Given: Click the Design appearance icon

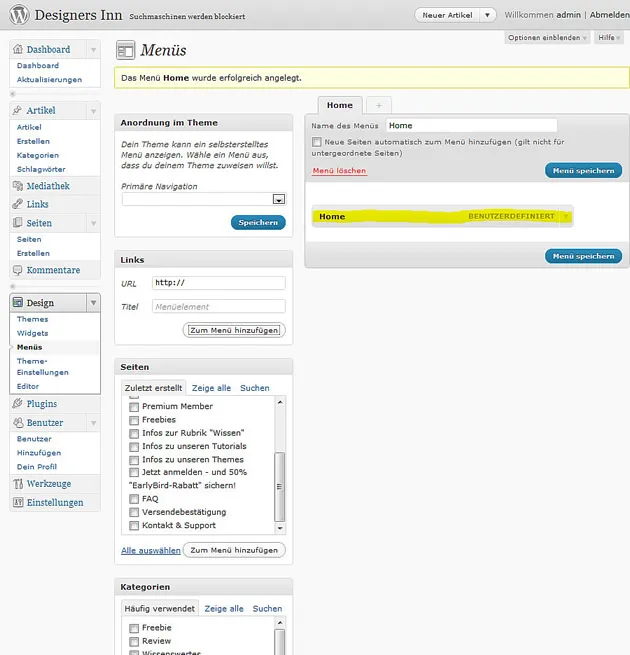Looking at the screenshot, I should [18, 302].
